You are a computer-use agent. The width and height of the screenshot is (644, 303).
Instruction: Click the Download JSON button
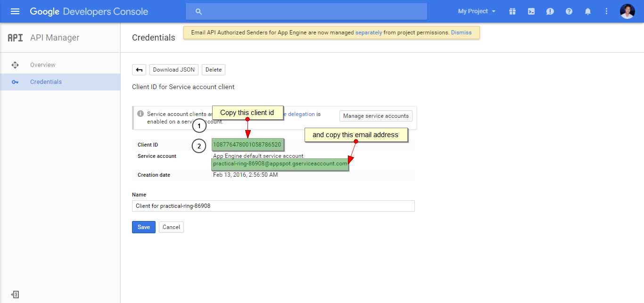[x=174, y=70]
